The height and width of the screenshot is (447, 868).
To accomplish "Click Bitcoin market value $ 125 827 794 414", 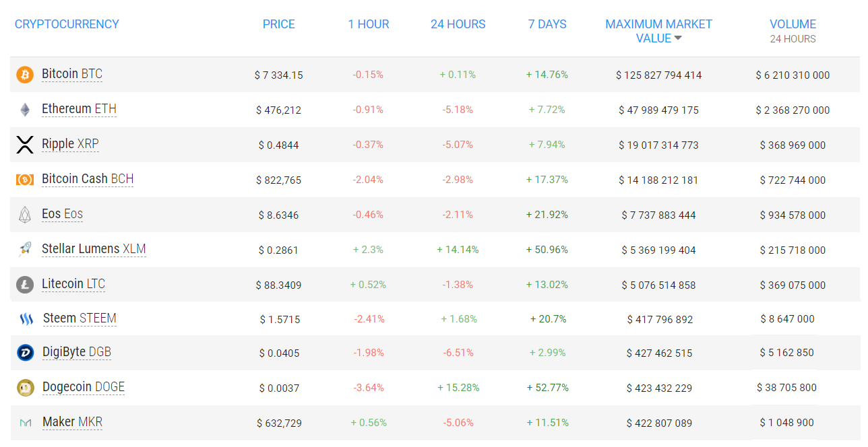I will (659, 75).
